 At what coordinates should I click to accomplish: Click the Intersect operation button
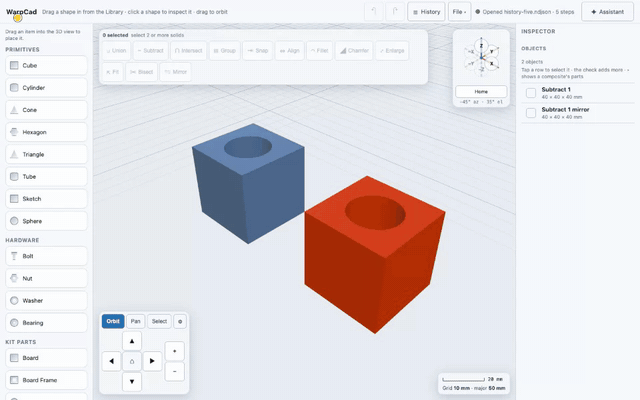coord(189,51)
